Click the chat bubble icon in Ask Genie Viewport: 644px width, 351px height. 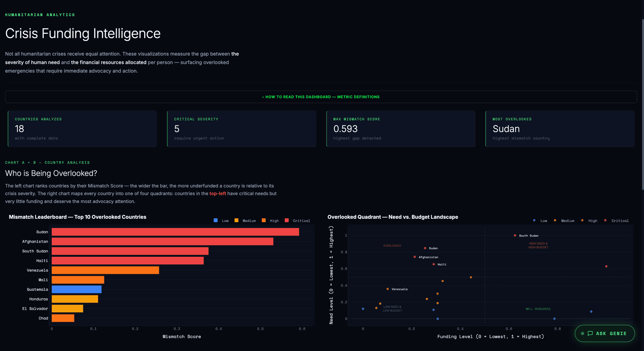(x=590, y=333)
